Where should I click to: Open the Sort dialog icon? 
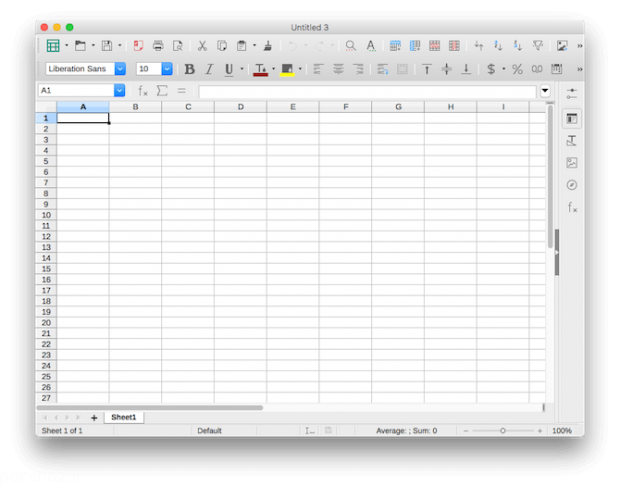pyautogui.click(x=479, y=46)
